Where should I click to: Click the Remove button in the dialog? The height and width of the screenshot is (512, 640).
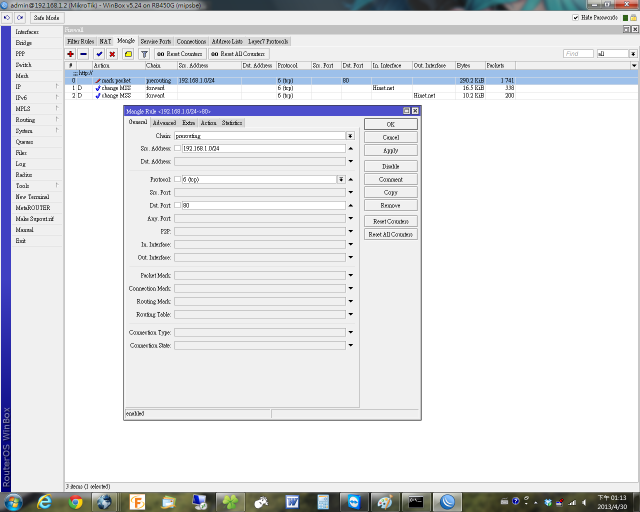tap(391, 205)
